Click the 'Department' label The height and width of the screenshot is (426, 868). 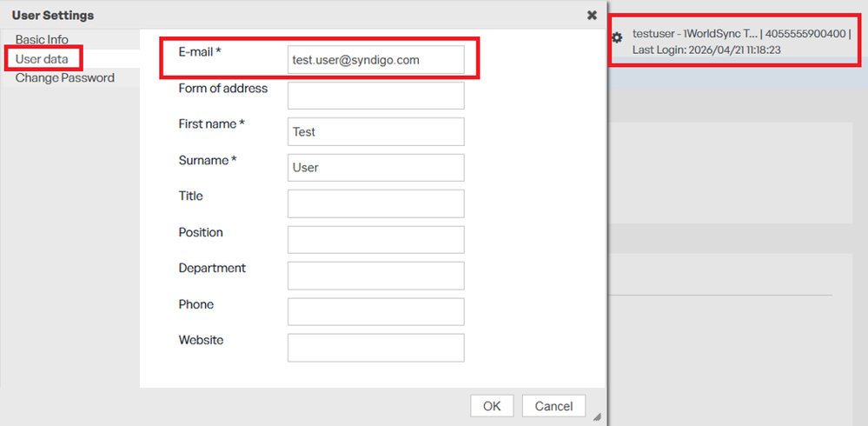point(212,268)
